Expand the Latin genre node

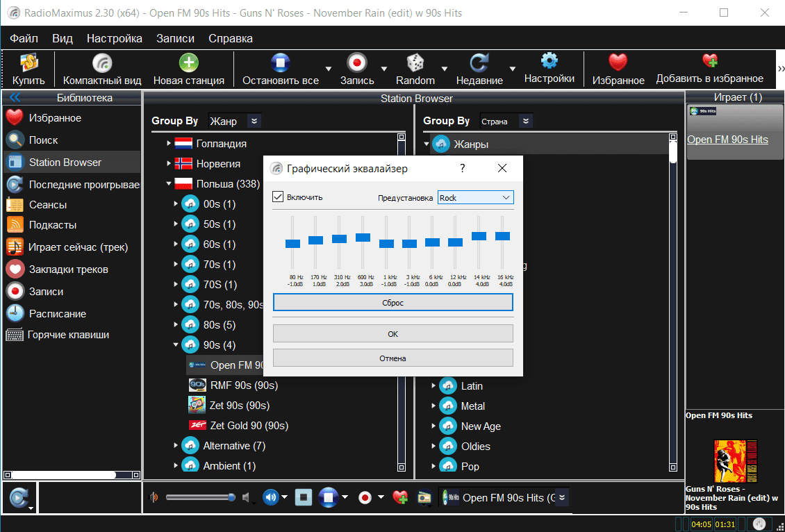point(433,386)
